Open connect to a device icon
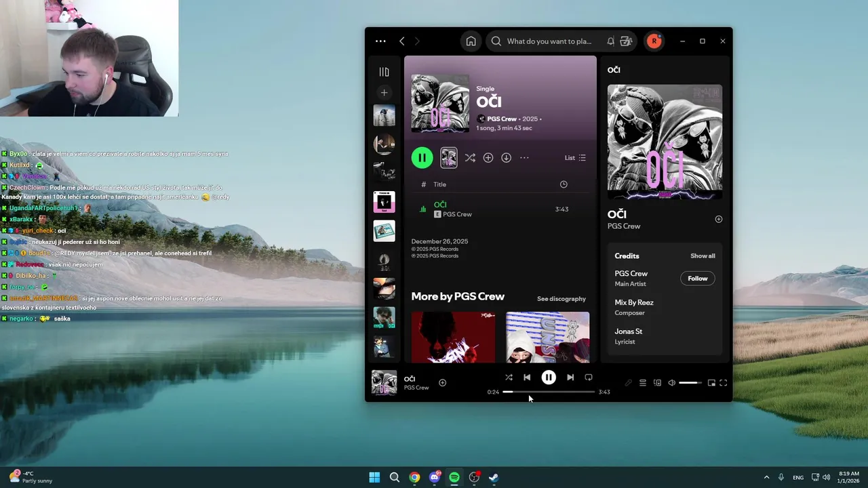 tap(657, 383)
